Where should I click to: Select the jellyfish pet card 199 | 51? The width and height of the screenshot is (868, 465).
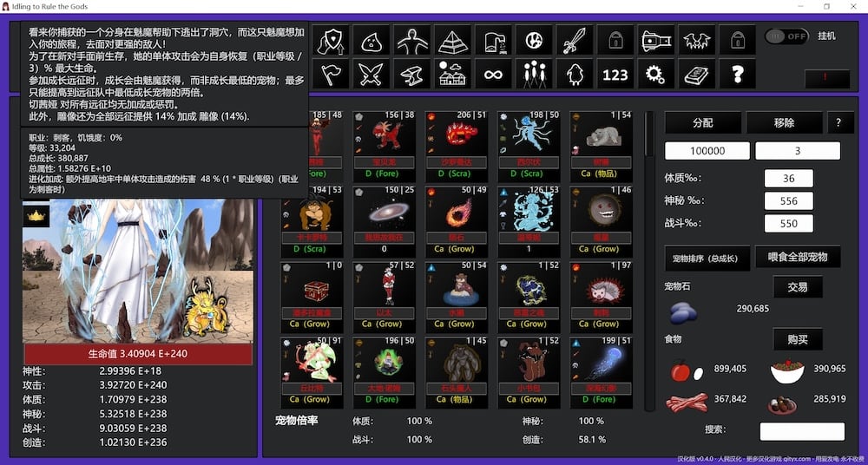coord(602,370)
